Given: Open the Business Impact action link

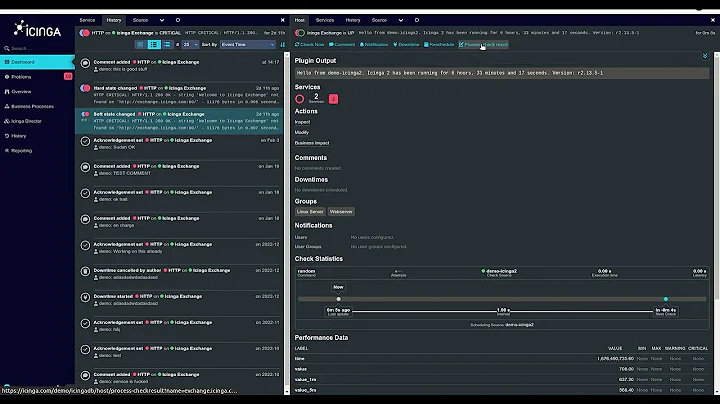Looking at the screenshot, I should click(x=312, y=143).
